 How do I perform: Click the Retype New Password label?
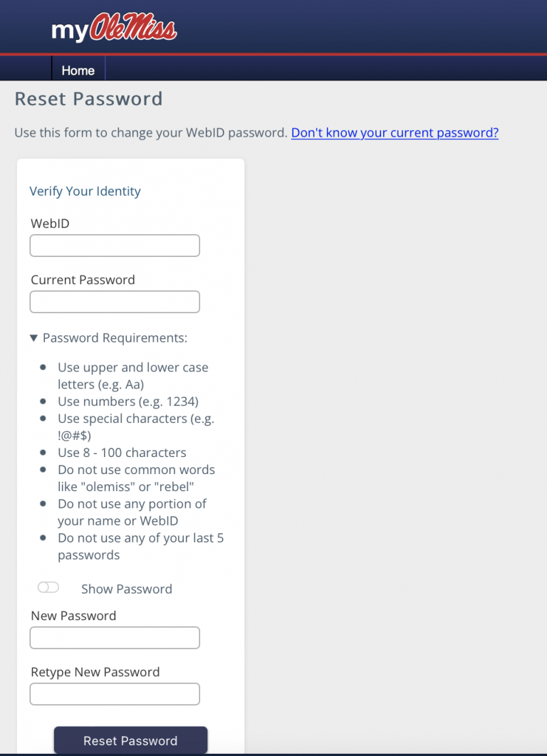click(95, 672)
